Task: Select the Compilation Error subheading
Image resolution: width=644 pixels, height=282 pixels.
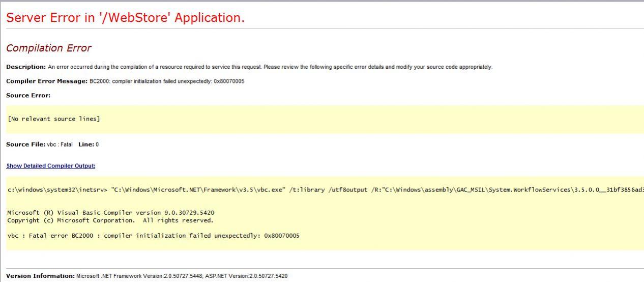Action: (48, 48)
